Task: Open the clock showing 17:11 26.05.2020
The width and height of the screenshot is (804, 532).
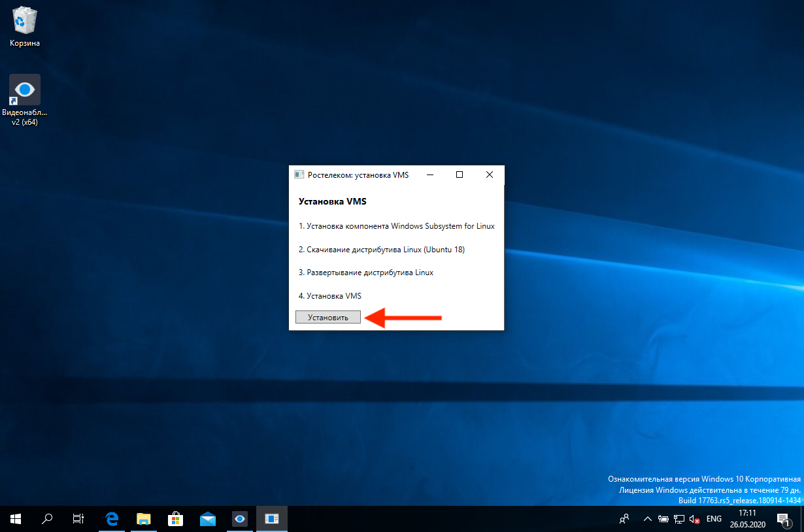Action: (x=747, y=519)
